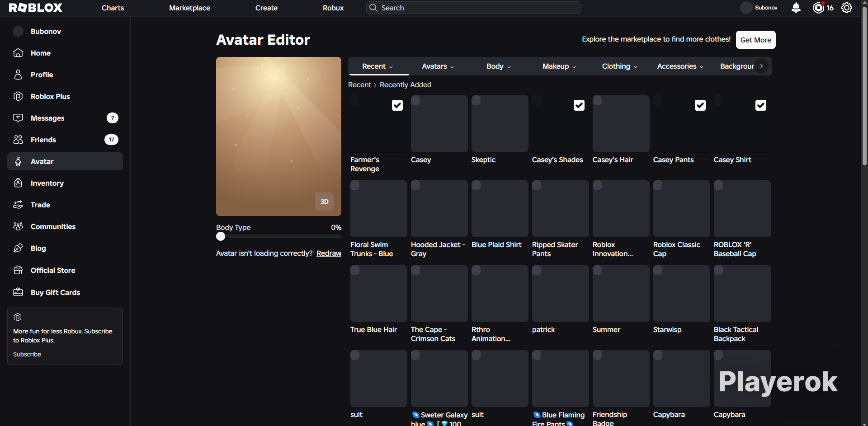The height and width of the screenshot is (426, 868).
Task: Uncheck the Casey Pants item
Action: pyautogui.click(x=700, y=105)
